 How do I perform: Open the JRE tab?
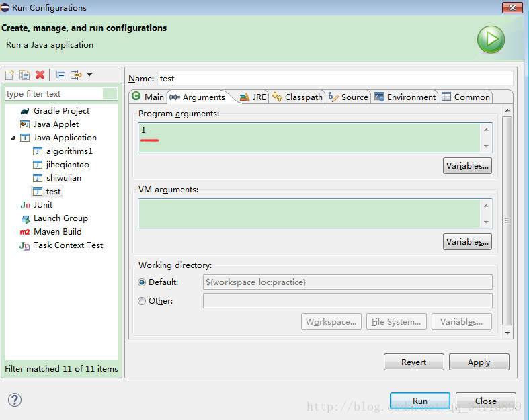(253, 97)
